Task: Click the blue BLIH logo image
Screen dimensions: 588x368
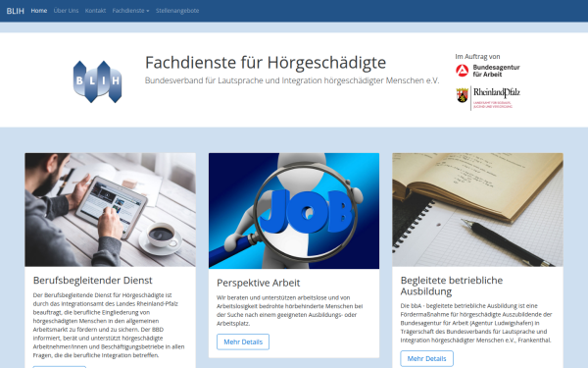Action: coord(97,81)
